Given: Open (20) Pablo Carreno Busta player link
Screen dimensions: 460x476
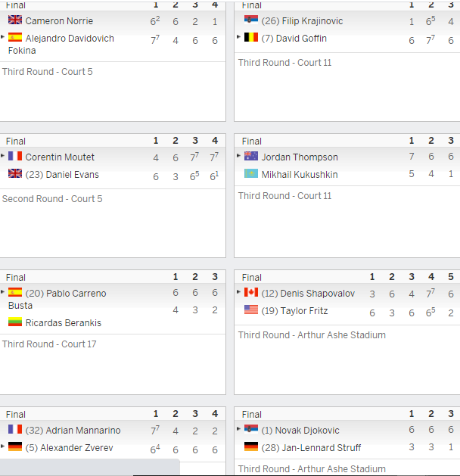Looking at the screenshot, I should coord(57,300).
